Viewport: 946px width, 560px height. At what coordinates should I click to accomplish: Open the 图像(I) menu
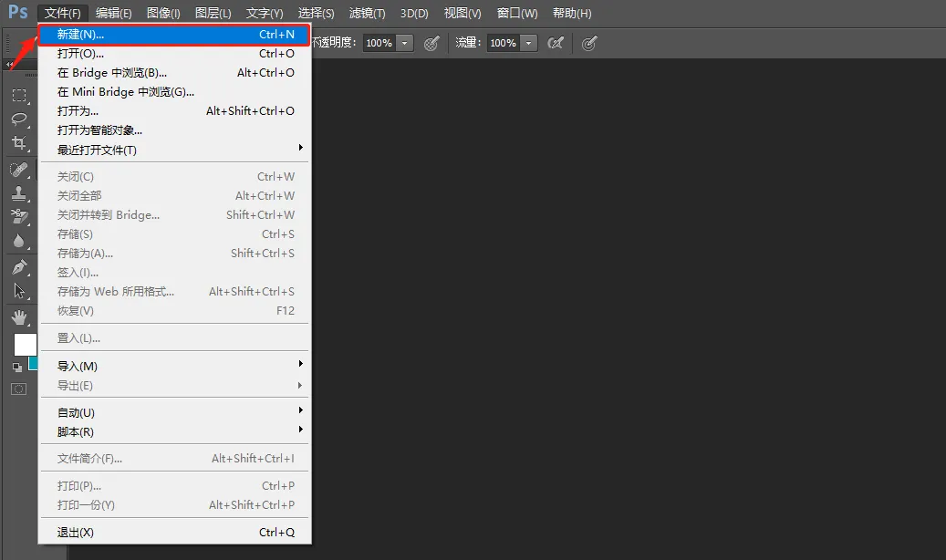coord(163,14)
